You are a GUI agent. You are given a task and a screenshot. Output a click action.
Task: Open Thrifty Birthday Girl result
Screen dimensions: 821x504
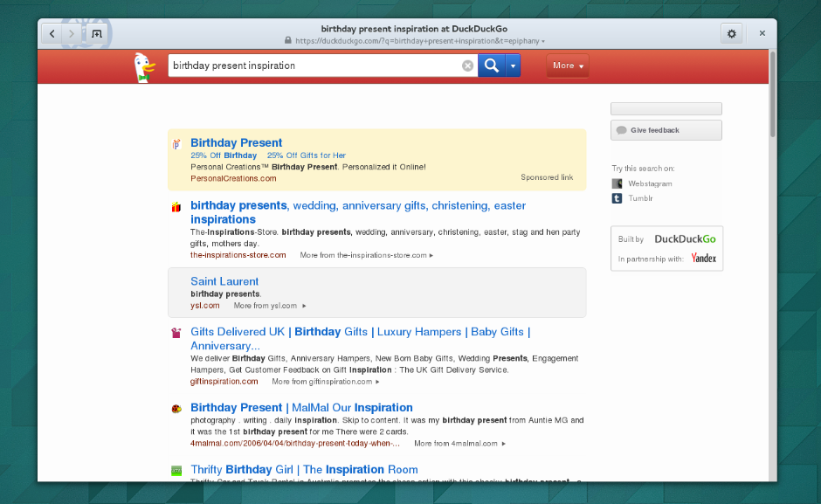click(x=304, y=469)
